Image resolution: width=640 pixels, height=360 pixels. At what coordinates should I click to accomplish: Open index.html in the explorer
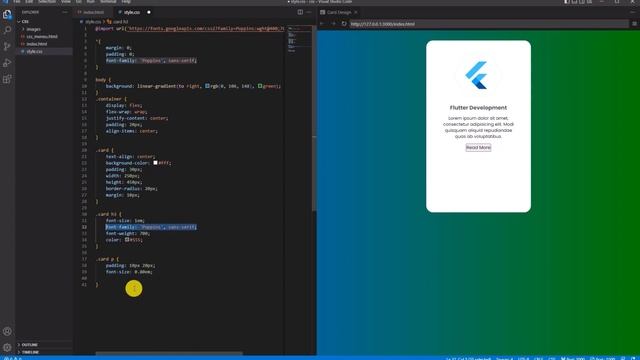36,44
